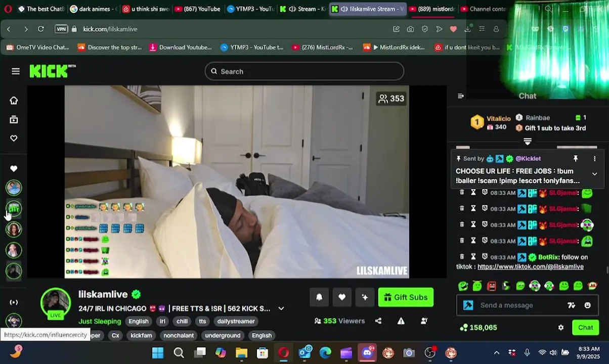The image size is (609, 364).
Task: Expand the pinned message chevron
Action: pos(594,174)
